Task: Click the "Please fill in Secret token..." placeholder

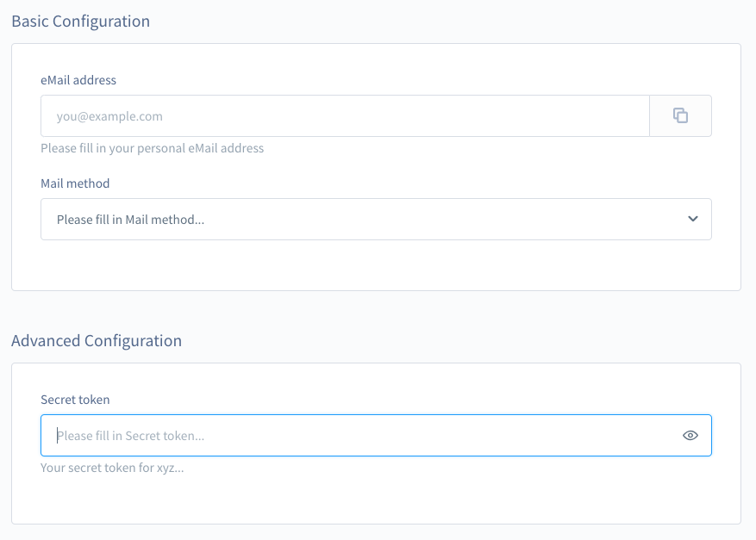Action: (130, 436)
